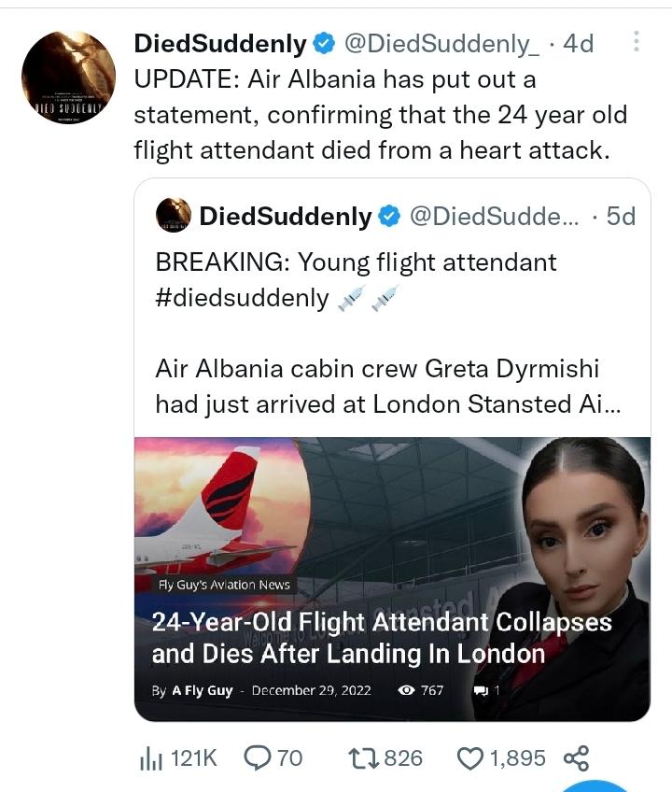Image resolution: width=672 pixels, height=792 pixels.
Task: Open the @DiedSuddenly_ handle link
Action: pos(442,43)
